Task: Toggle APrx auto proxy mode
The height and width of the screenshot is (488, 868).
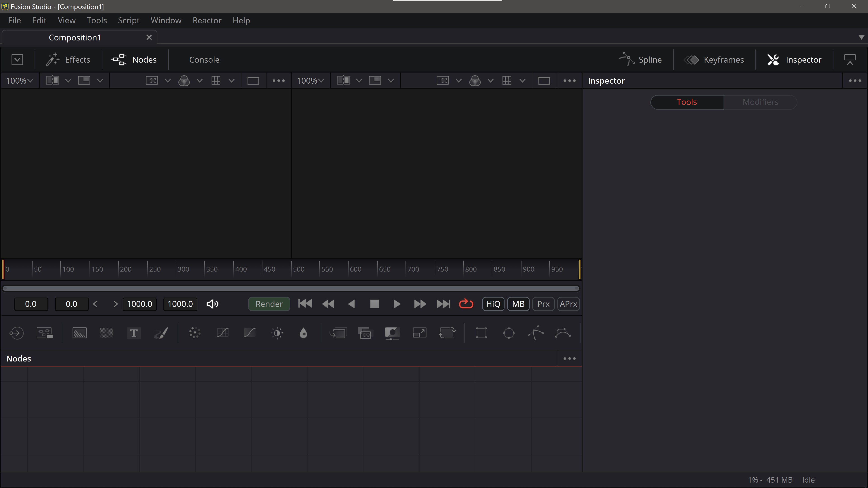Action: (568, 304)
